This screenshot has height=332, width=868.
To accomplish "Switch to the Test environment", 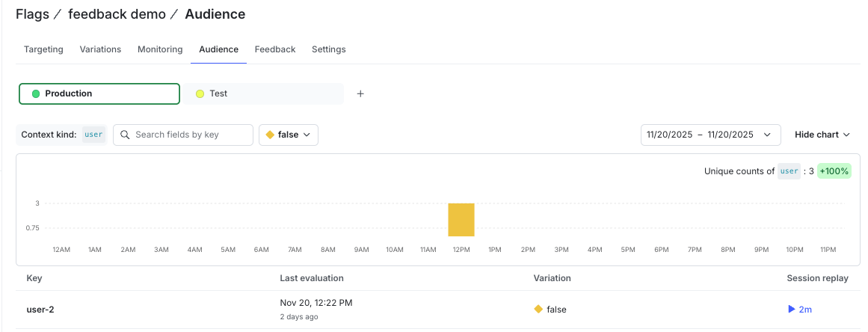I will pos(263,93).
